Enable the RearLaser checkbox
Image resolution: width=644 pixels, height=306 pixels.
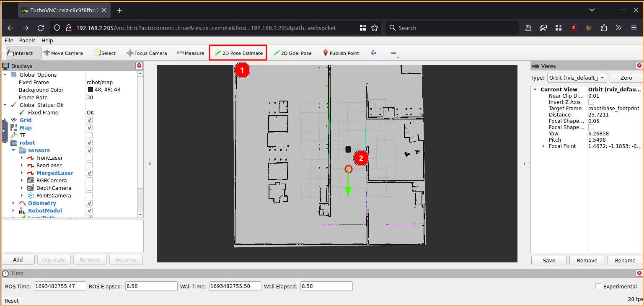click(89, 165)
